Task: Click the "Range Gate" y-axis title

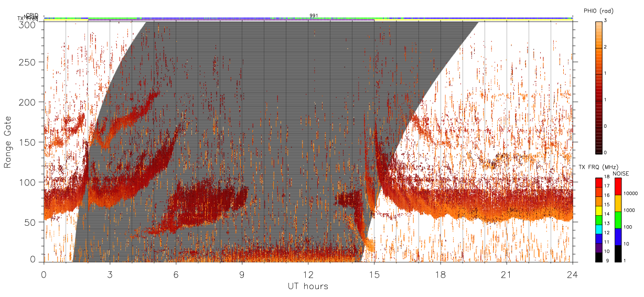Action: (x=8, y=141)
